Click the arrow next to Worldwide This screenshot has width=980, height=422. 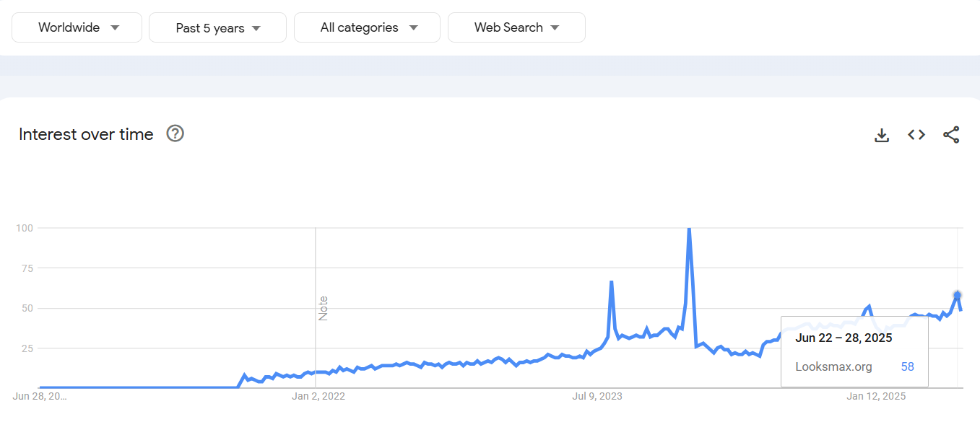pos(115,28)
